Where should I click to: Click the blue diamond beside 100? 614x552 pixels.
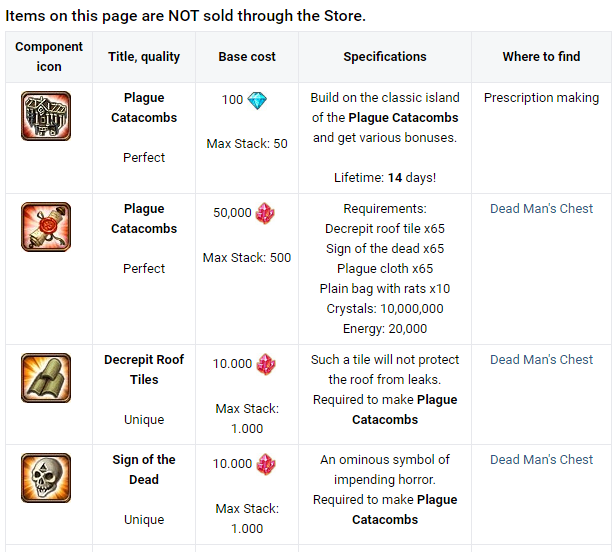tap(258, 101)
